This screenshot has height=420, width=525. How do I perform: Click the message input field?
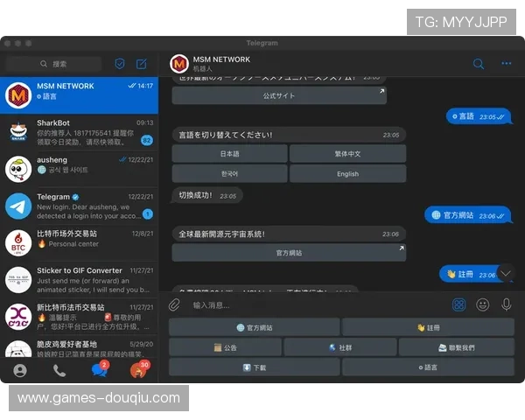pyautogui.click(x=318, y=305)
